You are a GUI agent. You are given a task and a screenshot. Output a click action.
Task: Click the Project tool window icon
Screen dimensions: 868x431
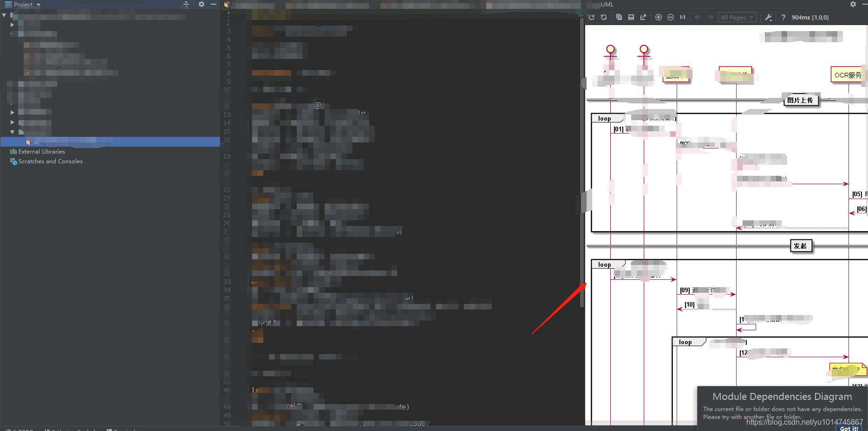[x=8, y=4]
